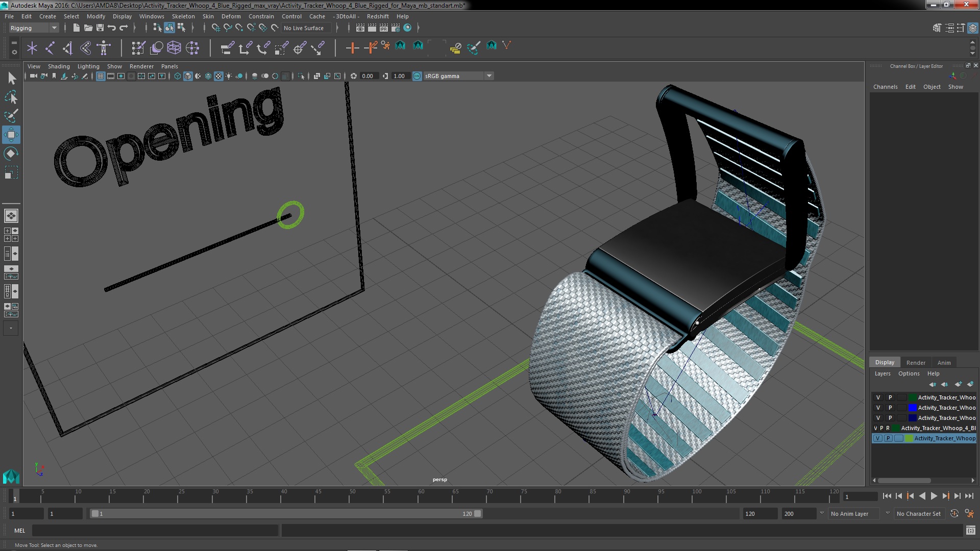Switch to the Anim layer tab

944,363
